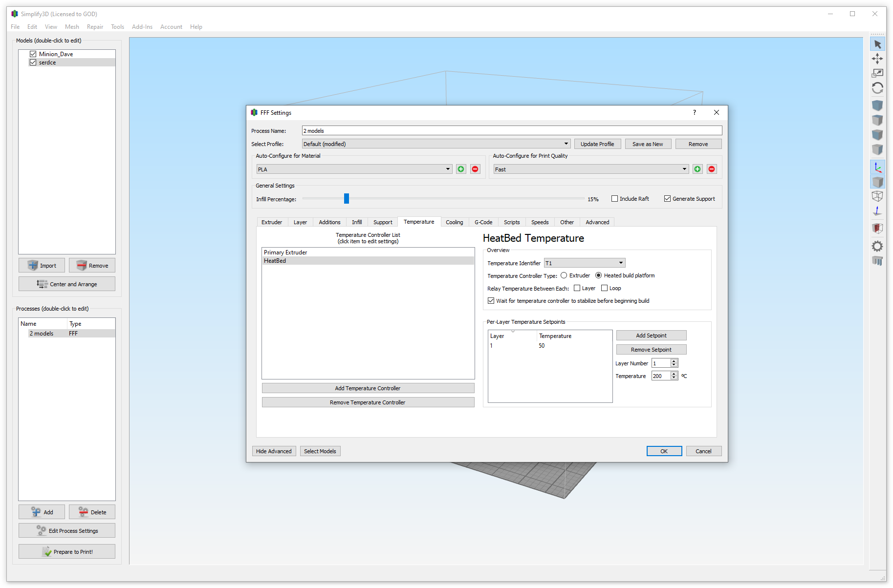
Task: Switch to side view cube
Action: tap(877, 149)
